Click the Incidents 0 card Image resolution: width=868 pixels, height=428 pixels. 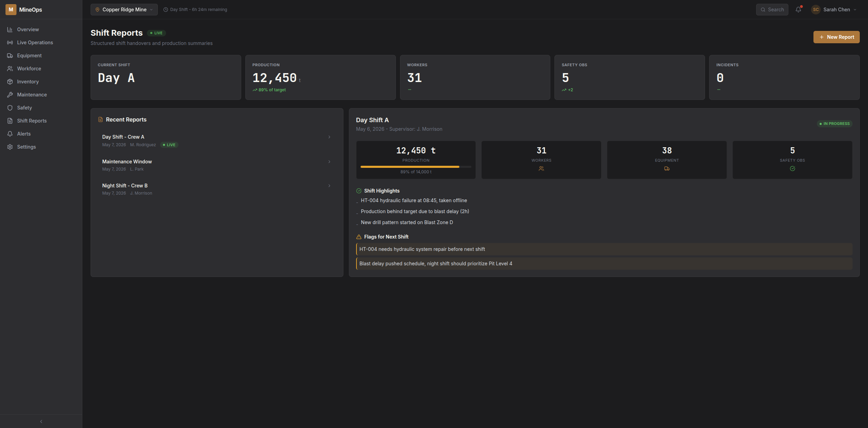tap(784, 77)
